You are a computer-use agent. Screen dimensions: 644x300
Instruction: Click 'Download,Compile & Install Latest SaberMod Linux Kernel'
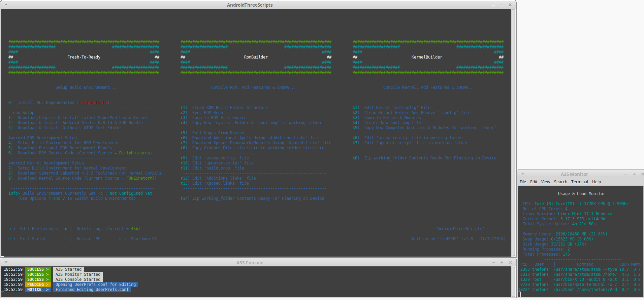78,118
